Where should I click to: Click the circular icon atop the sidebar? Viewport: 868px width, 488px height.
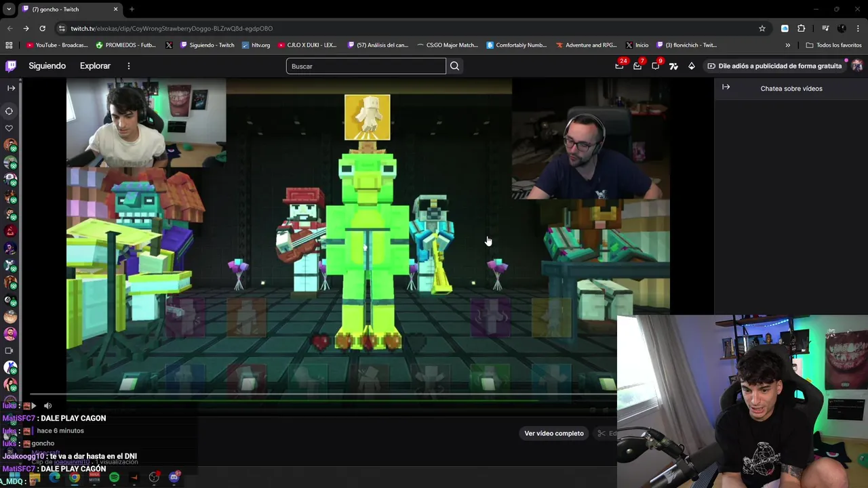click(9, 111)
